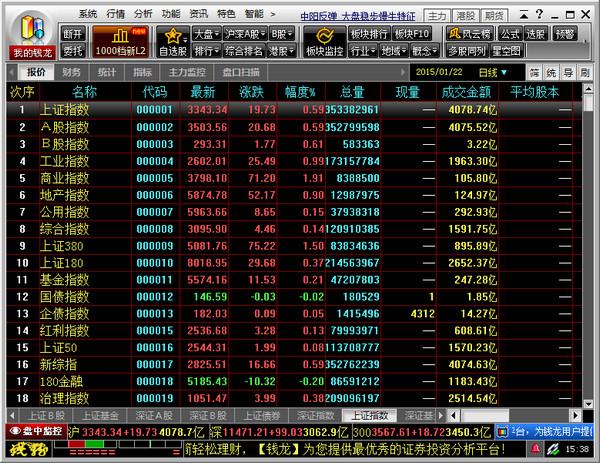This screenshot has height=463, width=600.
Task: Click the 断开 disconnect button
Action: [x=73, y=34]
